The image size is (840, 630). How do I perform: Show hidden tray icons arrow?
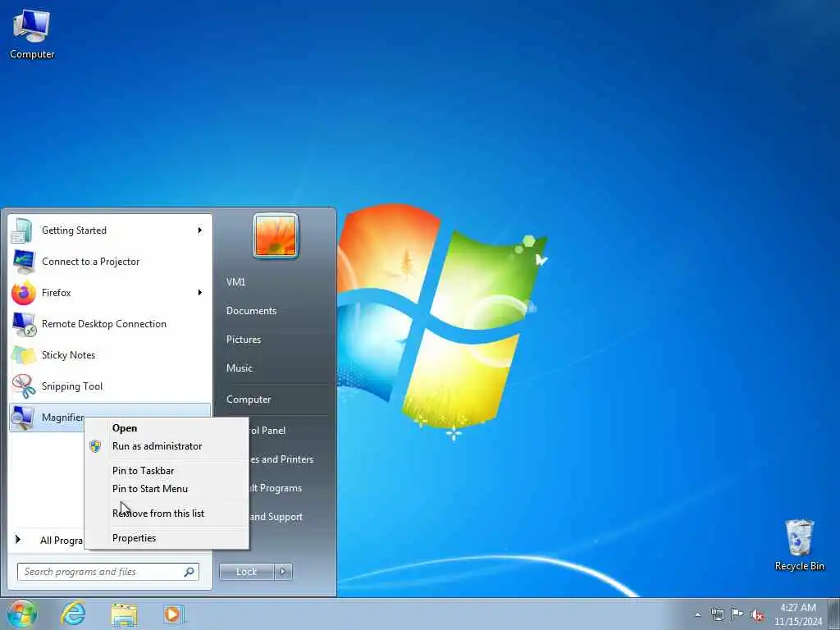pos(697,615)
